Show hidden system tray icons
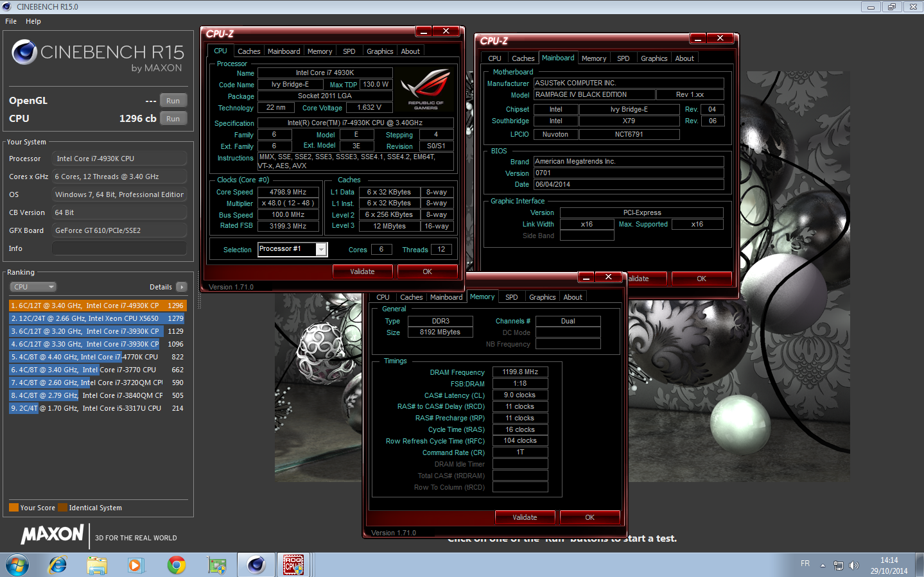The height and width of the screenshot is (577, 924). (x=823, y=565)
